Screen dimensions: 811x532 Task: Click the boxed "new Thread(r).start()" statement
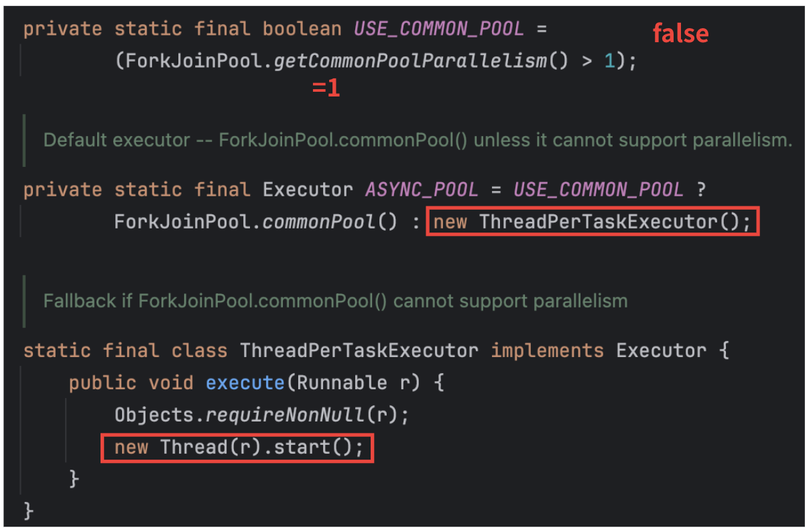[237, 447]
